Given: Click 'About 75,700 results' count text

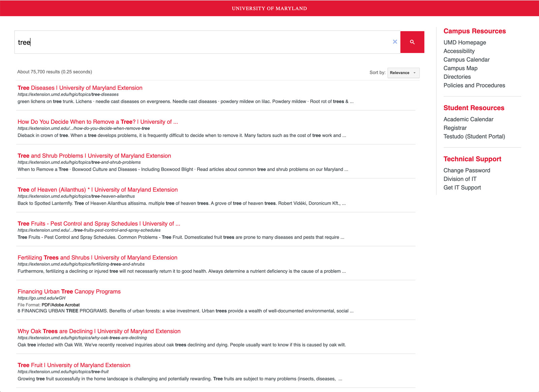Looking at the screenshot, I should click(55, 72).
